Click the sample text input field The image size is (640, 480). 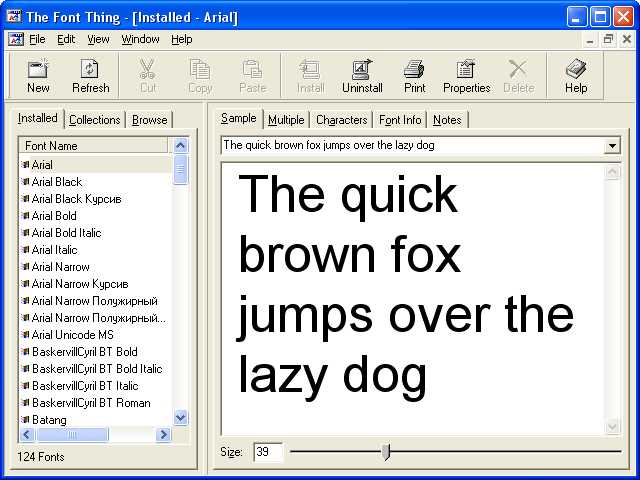412,145
